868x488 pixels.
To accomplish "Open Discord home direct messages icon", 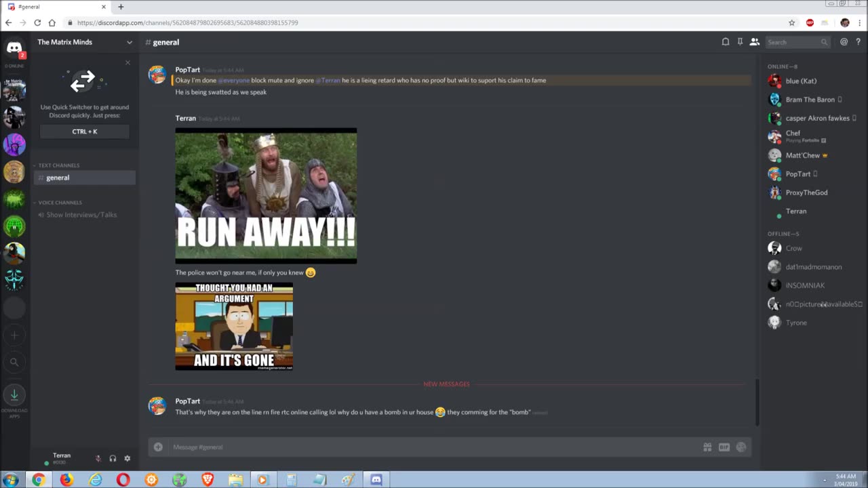I will pos(14,48).
